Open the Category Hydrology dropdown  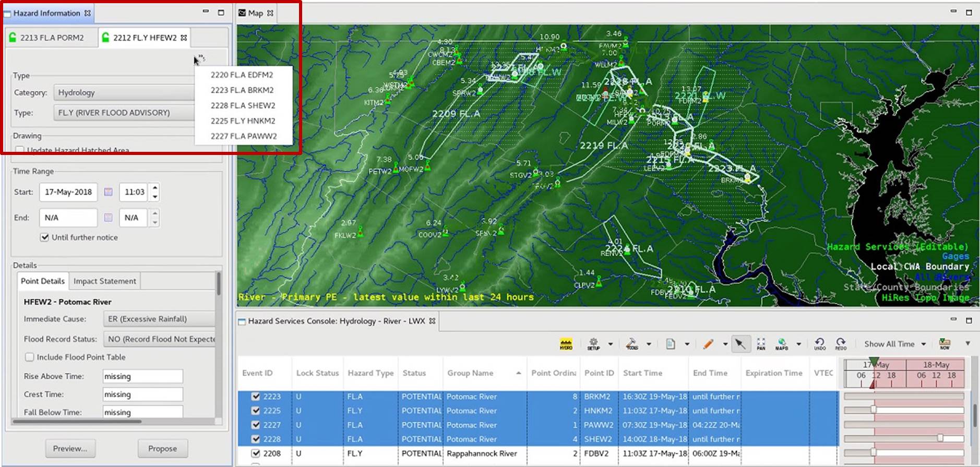click(124, 92)
